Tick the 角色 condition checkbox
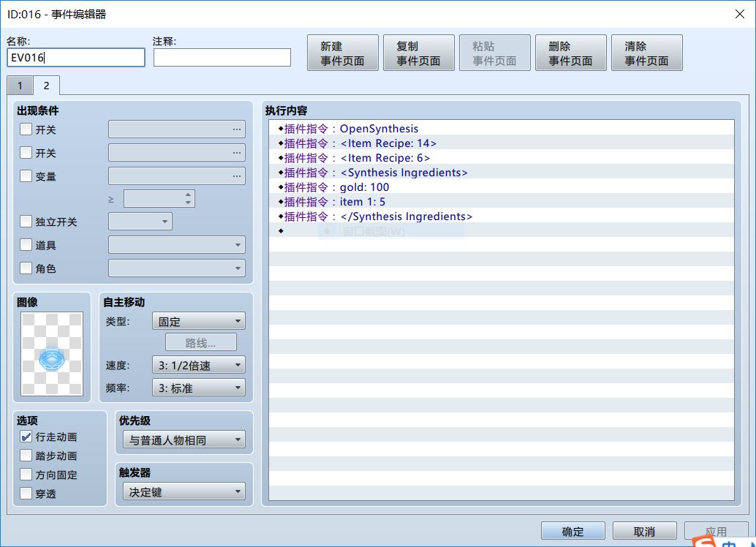This screenshot has height=547, width=756. [x=26, y=268]
